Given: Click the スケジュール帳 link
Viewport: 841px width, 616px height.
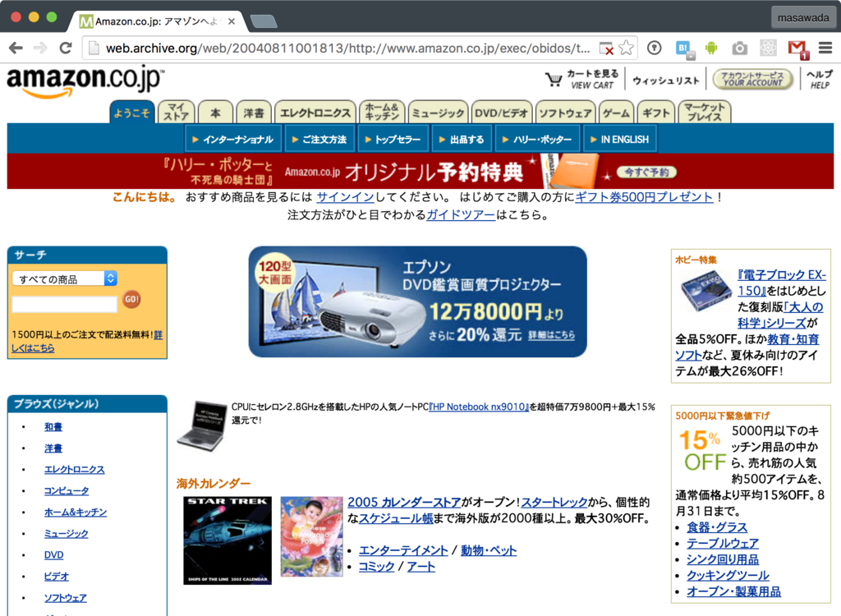Looking at the screenshot, I should coord(396,518).
